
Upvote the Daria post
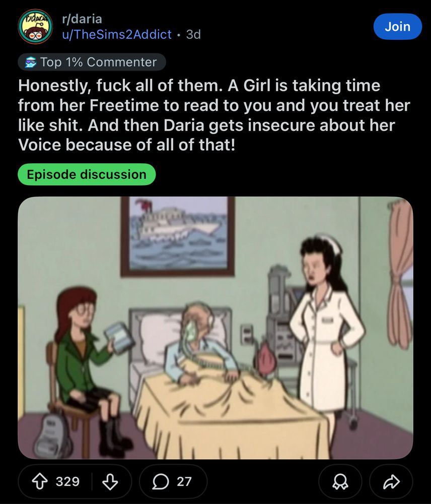39,481
